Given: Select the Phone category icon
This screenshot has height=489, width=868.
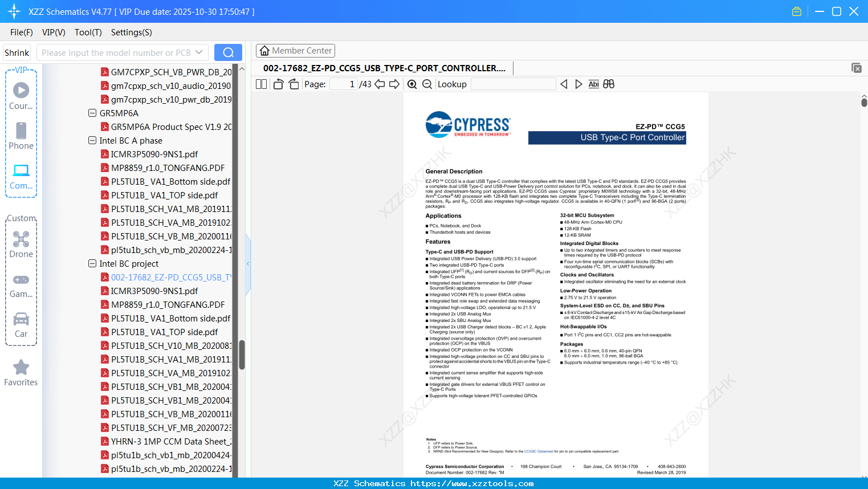Looking at the screenshot, I should 21,136.
